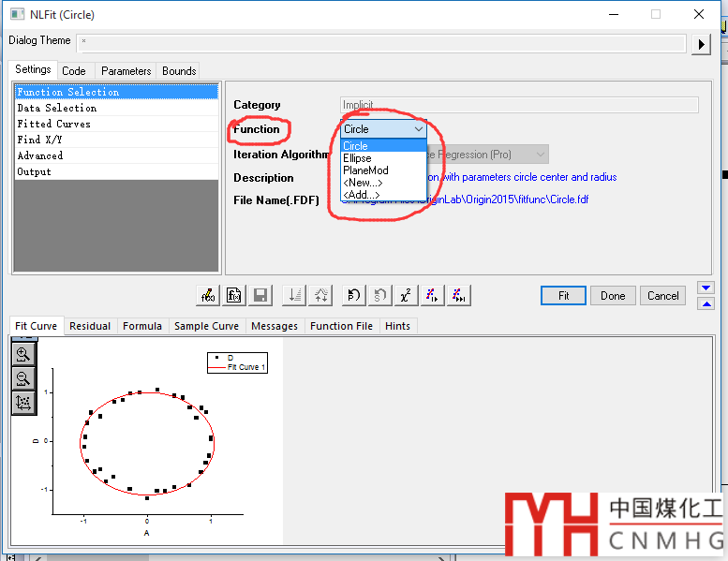Click the initialize parameters icon
The height and width of the screenshot is (561, 728).
352,295
